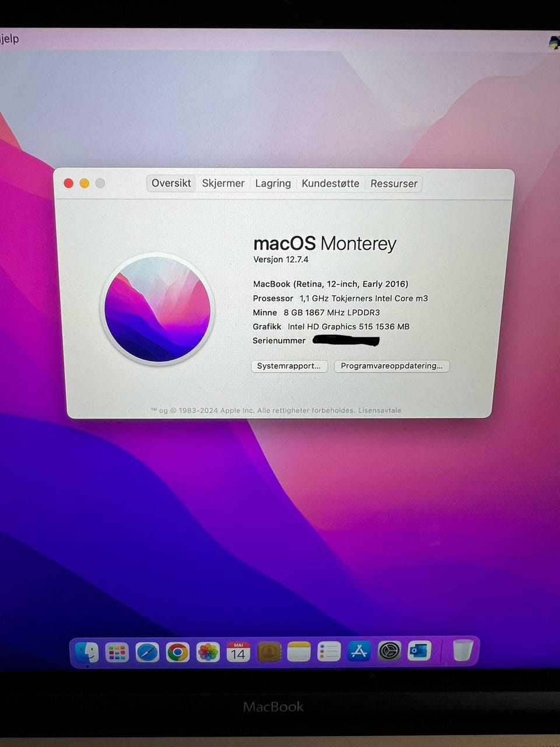Image resolution: width=560 pixels, height=747 pixels.
Task: Click the 'macOS Monterey' heading
Action: [x=325, y=243]
